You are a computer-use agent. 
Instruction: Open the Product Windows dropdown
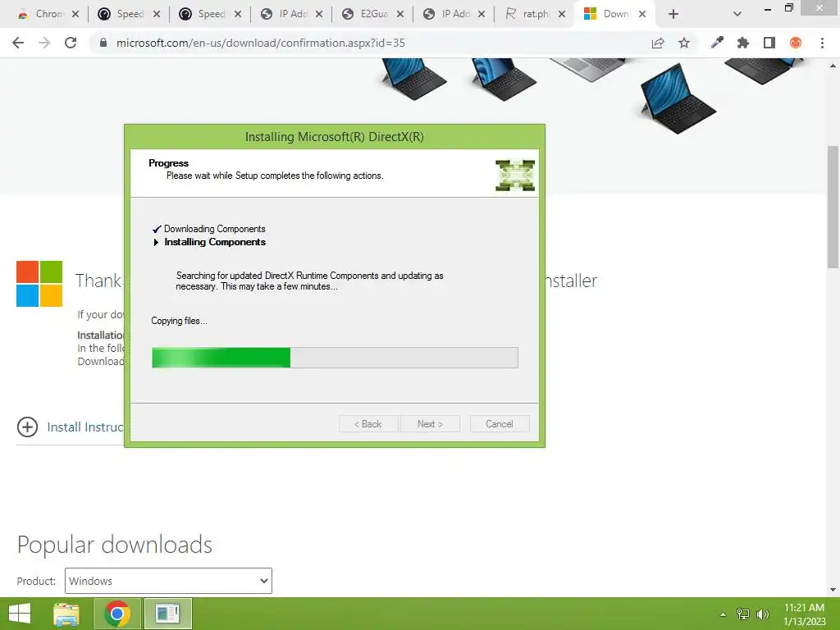tap(168, 581)
